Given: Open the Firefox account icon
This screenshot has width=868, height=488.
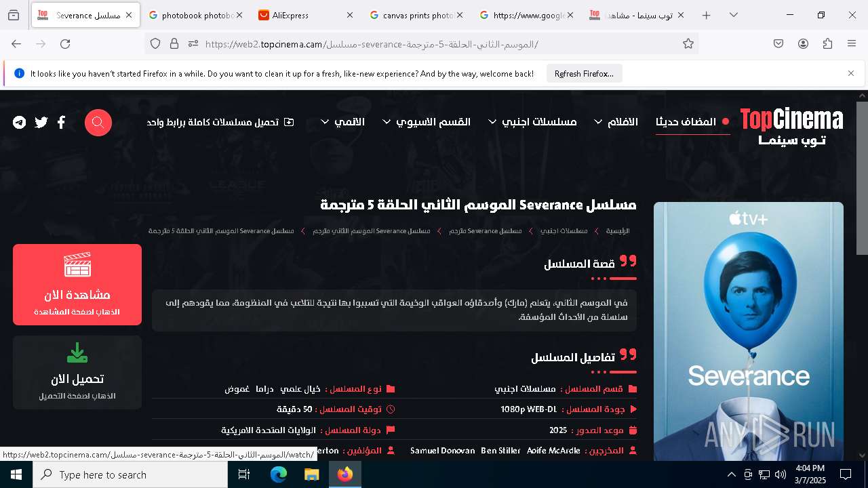Looking at the screenshot, I should tap(803, 44).
